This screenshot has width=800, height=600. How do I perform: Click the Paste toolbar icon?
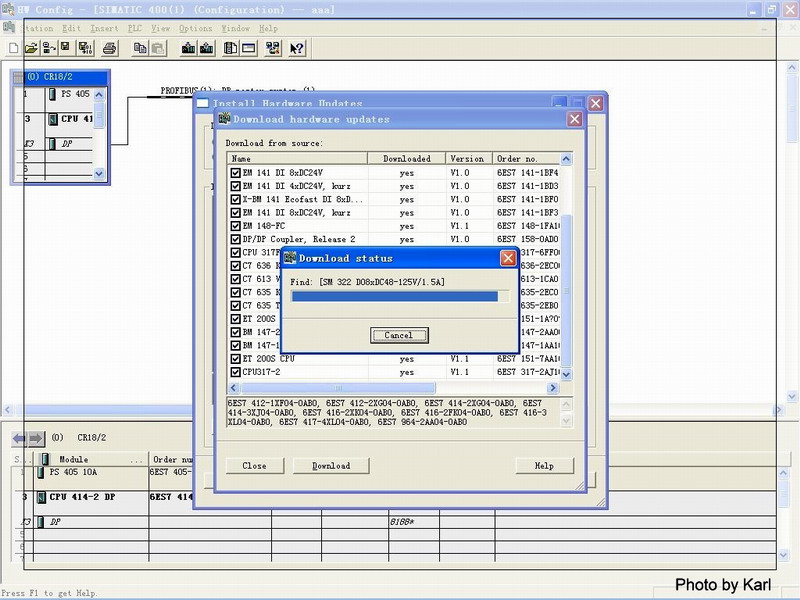[158, 48]
